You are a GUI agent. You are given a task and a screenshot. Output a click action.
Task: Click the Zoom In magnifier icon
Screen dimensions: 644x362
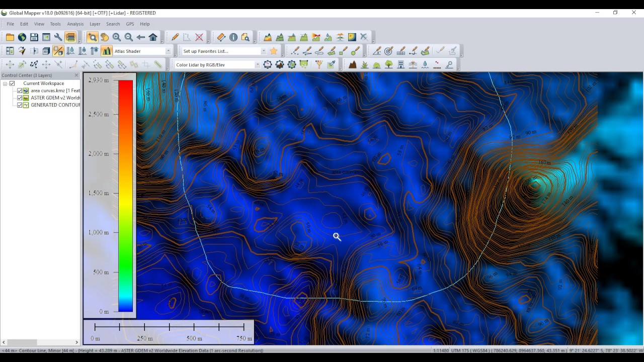[117, 37]
